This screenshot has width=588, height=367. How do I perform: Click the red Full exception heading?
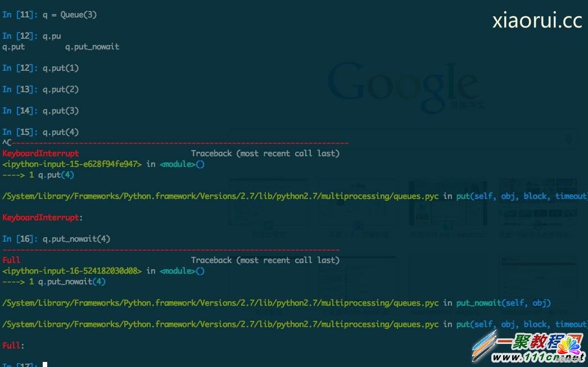pyautogui.click(x=11, y=260)
